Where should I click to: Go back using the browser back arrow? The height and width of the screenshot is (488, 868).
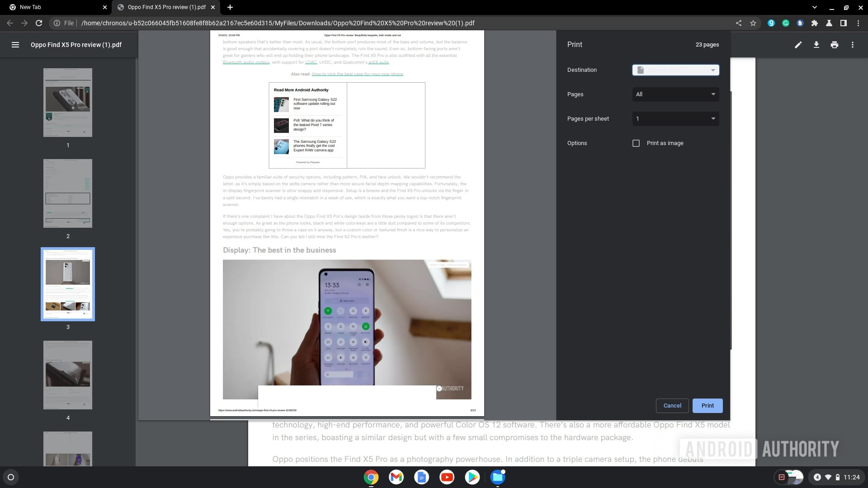click(x=10, y=23)
